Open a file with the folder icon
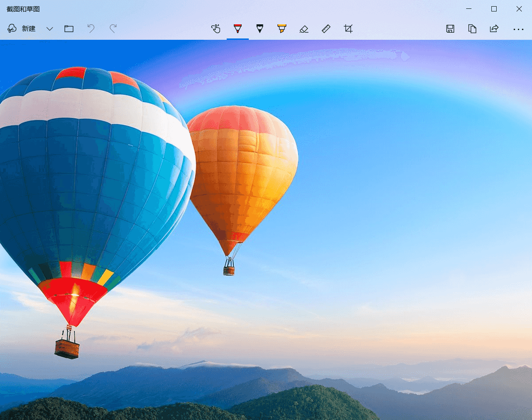This screenshot has height=420, width=532. pos(69,29)
